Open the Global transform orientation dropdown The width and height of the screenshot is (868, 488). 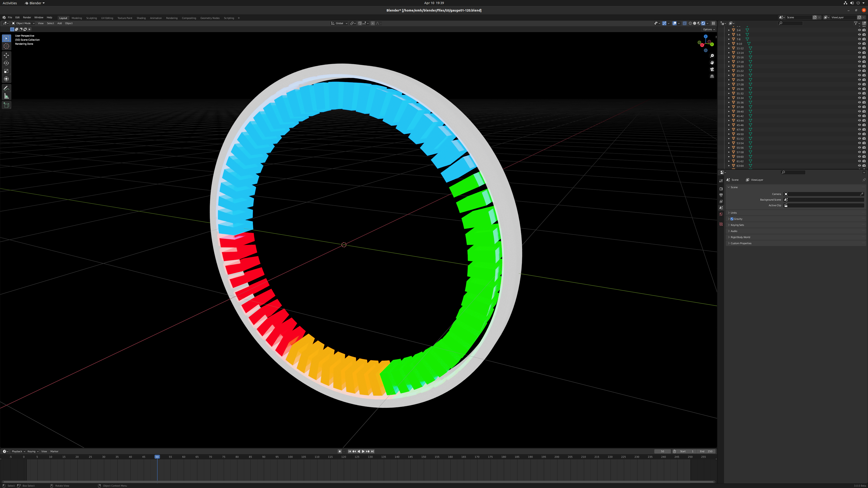point(339,23)
